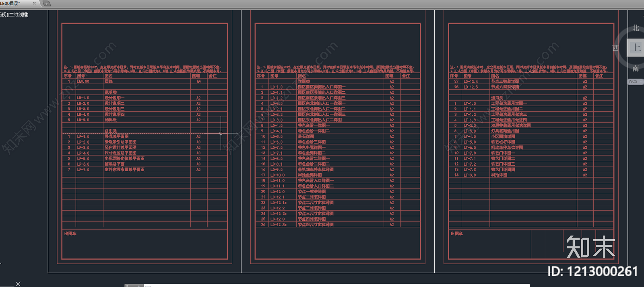
Task: Click the 西 direction on the ViewCube
Action: pyautogui.click(x=615, y=48)
